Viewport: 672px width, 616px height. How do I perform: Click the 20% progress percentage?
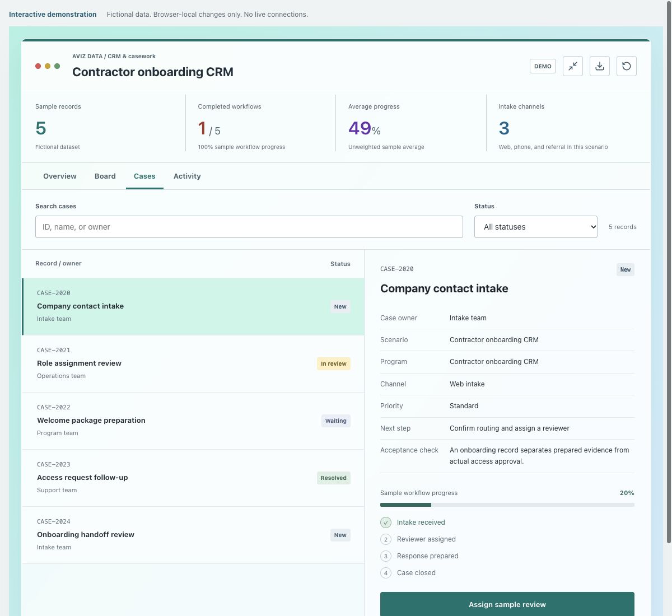pos(627,493)
